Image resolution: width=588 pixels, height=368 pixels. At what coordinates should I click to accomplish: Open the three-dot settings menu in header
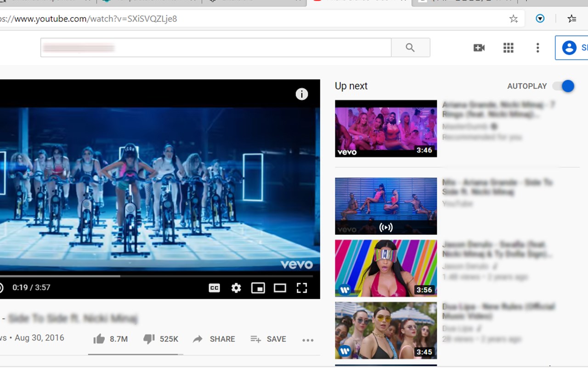pyautogui.click(x=537, y=48)
